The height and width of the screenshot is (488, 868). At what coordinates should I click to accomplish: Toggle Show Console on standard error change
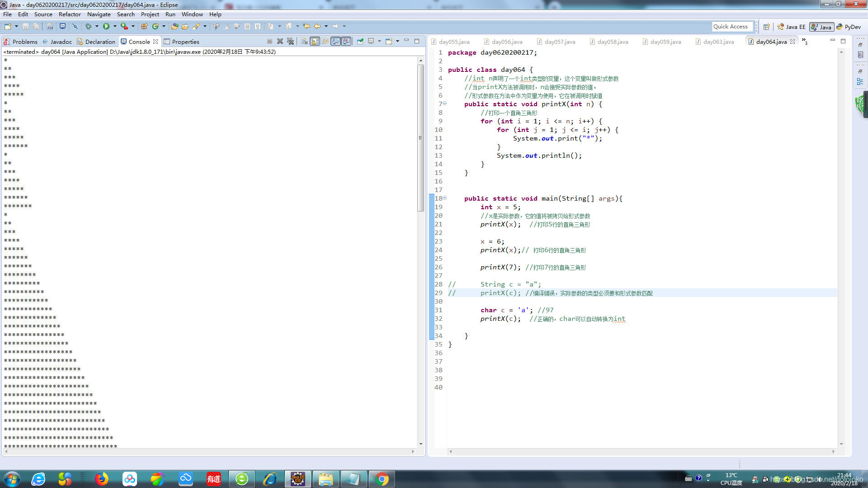(x=347, y=42)
